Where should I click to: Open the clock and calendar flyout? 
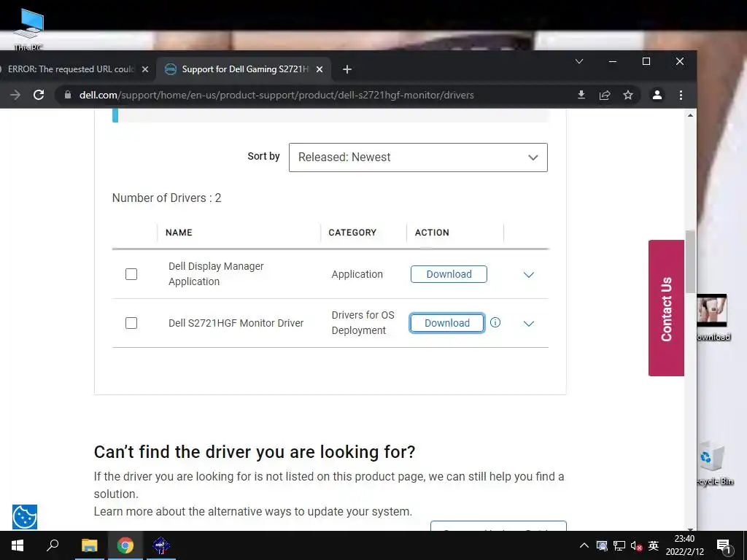[684, 545]
